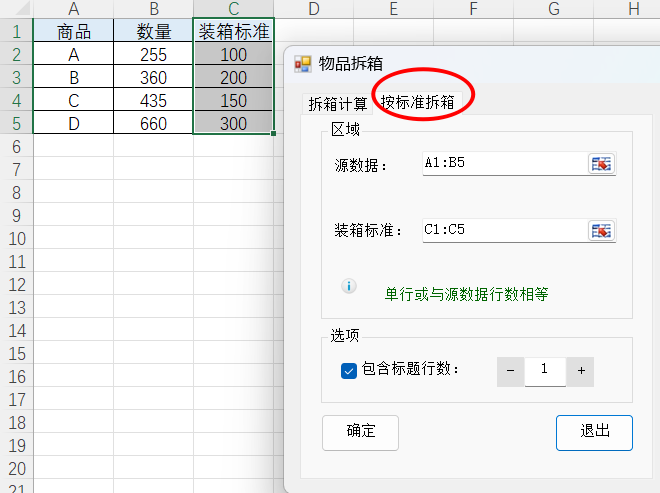Select column A header

73,9
